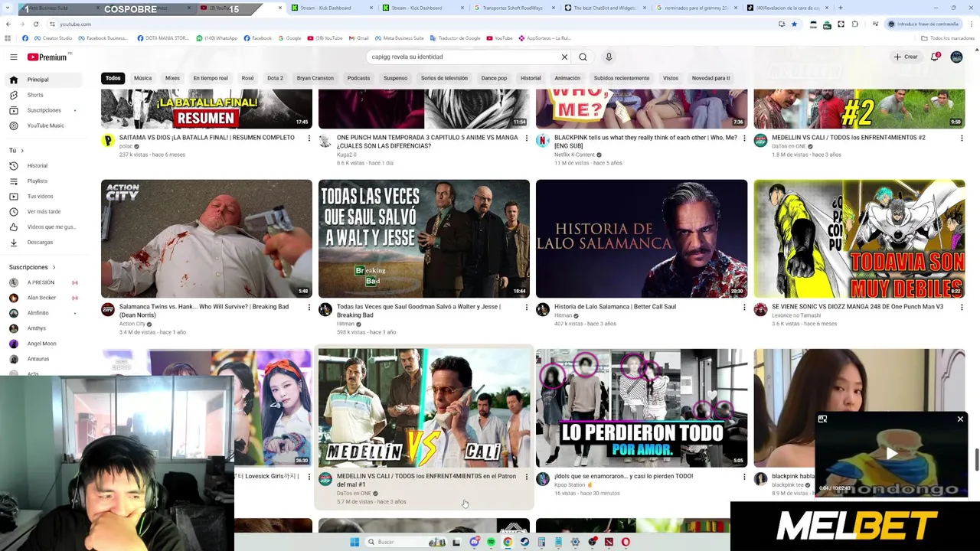Select the Mixes filter chip
980x551 pixels.
pyautogui.click(x=172, y=78)
